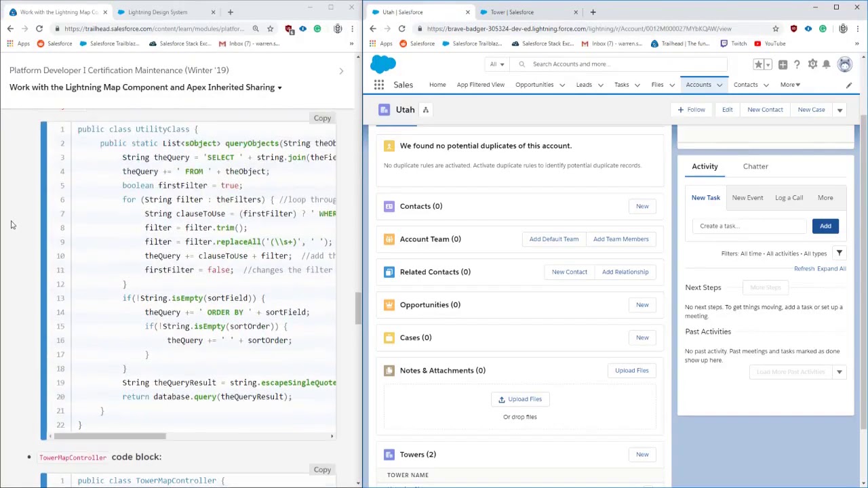The height and width of the screenshot is (488, 868).
Task: View the Utah account hierarchy icon
Action: [x=426, y=110]
